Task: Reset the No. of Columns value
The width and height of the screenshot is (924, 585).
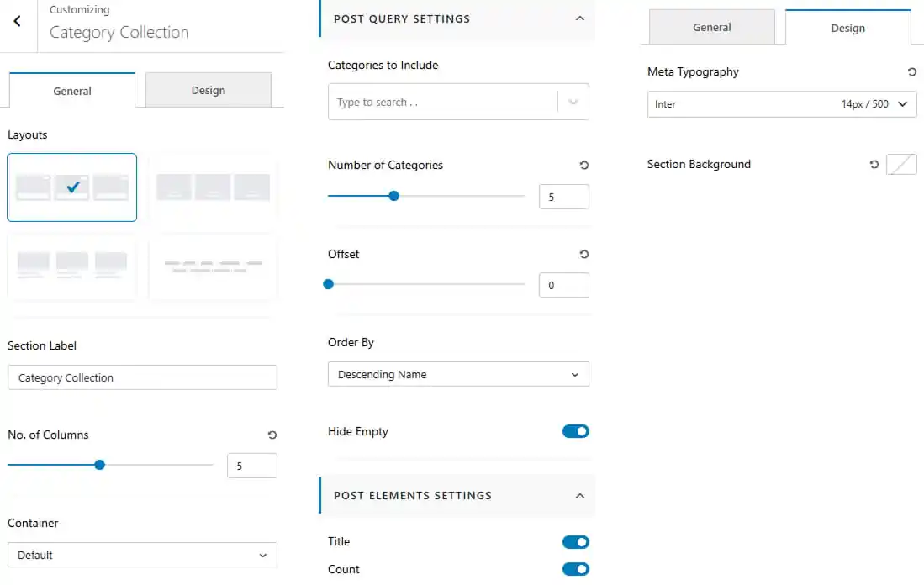Action: pyautogui.click(x=272, y=435)
